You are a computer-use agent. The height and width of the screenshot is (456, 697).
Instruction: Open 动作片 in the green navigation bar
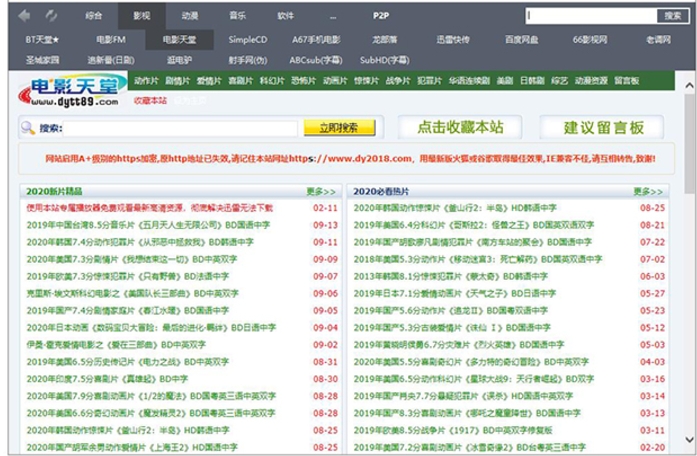146,80
